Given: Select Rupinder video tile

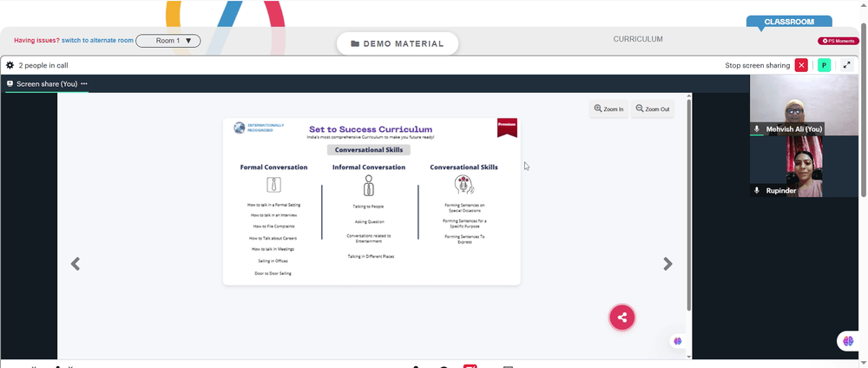Looking at the screenshot, I should pos(804,167).
